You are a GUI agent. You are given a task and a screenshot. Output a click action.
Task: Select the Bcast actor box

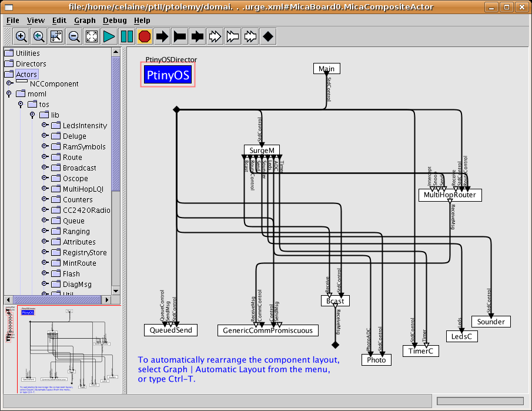[335, 300]
